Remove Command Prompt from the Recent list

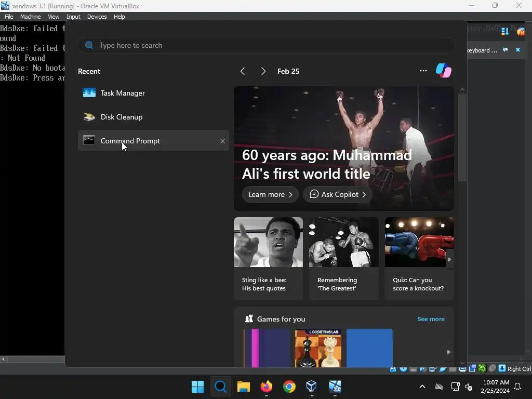coord(222,141)
